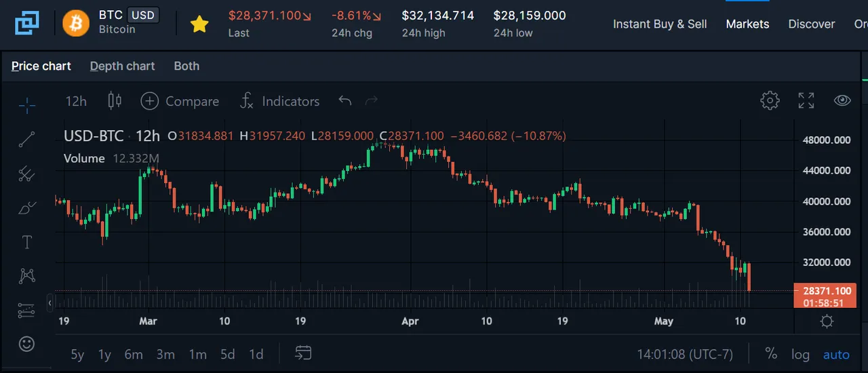Click the USD currency badge
This screenshot has width=868, height=373.
pos(142,15)
